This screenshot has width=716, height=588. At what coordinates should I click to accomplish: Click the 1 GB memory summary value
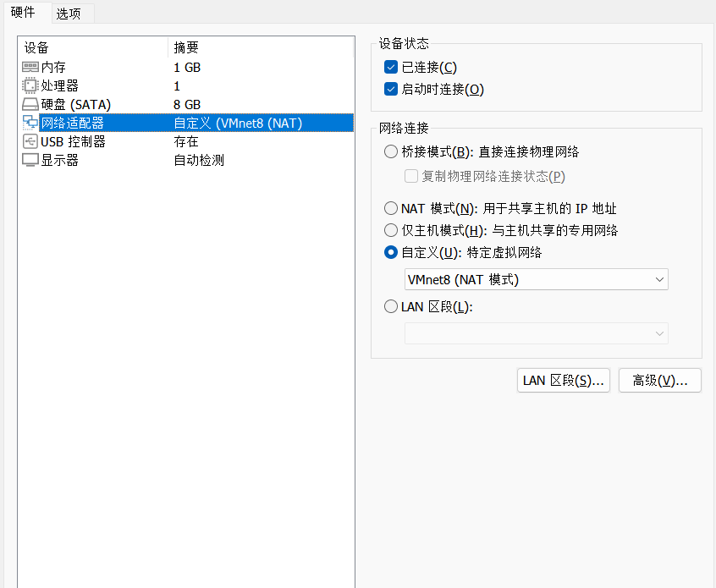pos(187,68)
